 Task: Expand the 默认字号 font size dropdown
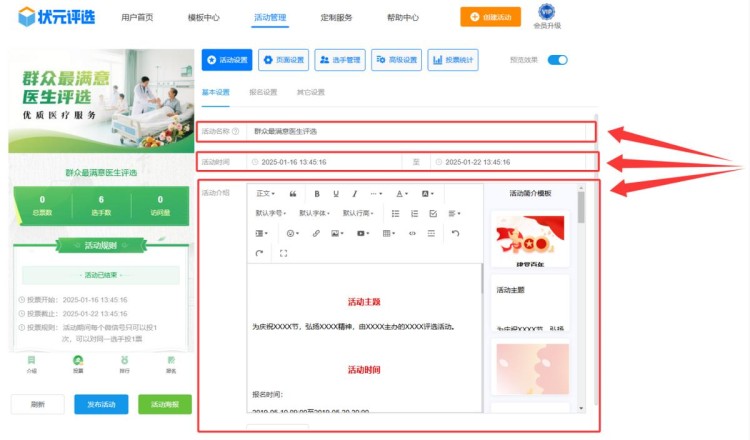point(271,213)
